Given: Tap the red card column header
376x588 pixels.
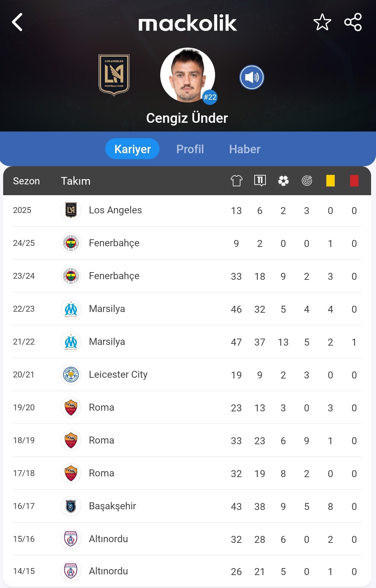Looking at the screenshot, I should point(354,181).
